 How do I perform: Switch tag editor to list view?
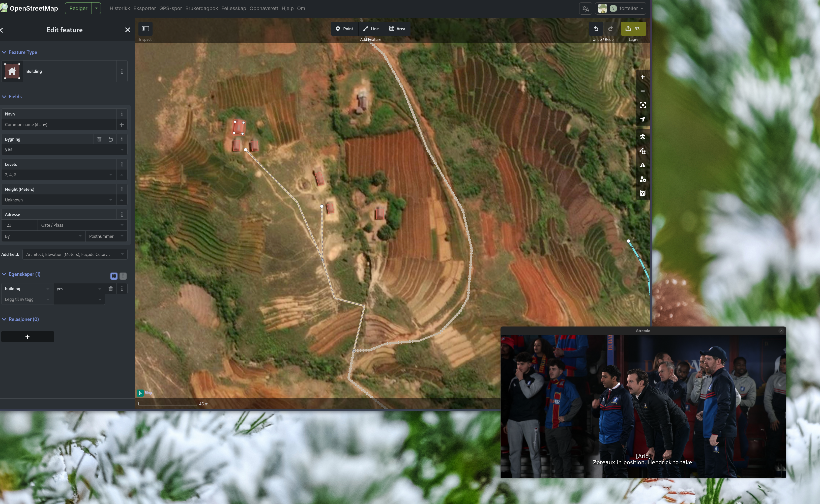(x=114, y=276)
